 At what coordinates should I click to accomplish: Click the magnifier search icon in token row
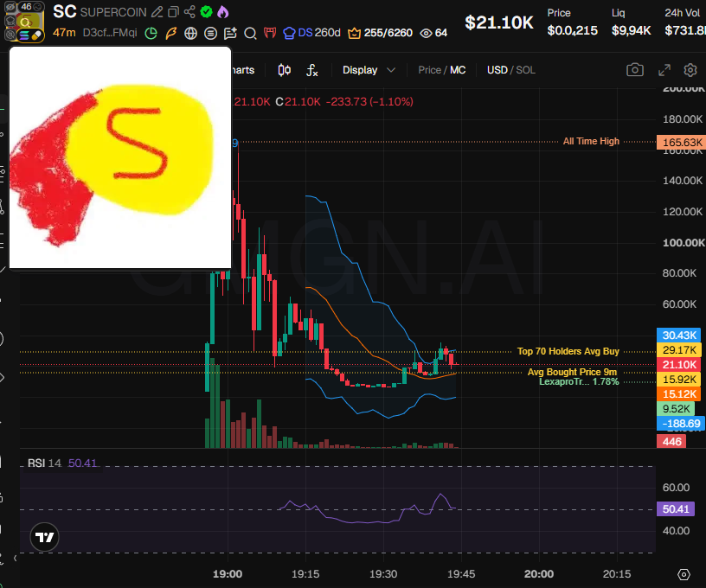point(250,33)
